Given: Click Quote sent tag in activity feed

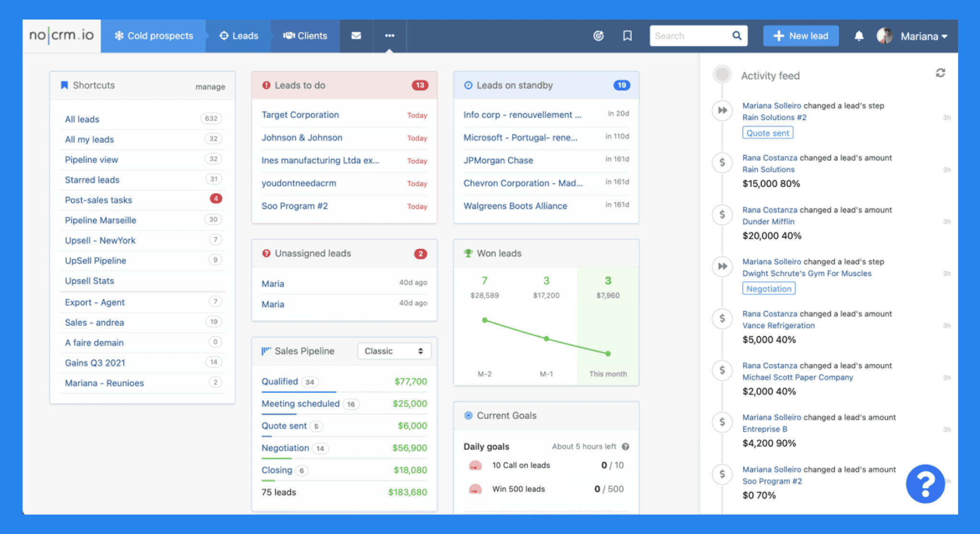Looking at the screenshot, I should [x=768, y=133].
